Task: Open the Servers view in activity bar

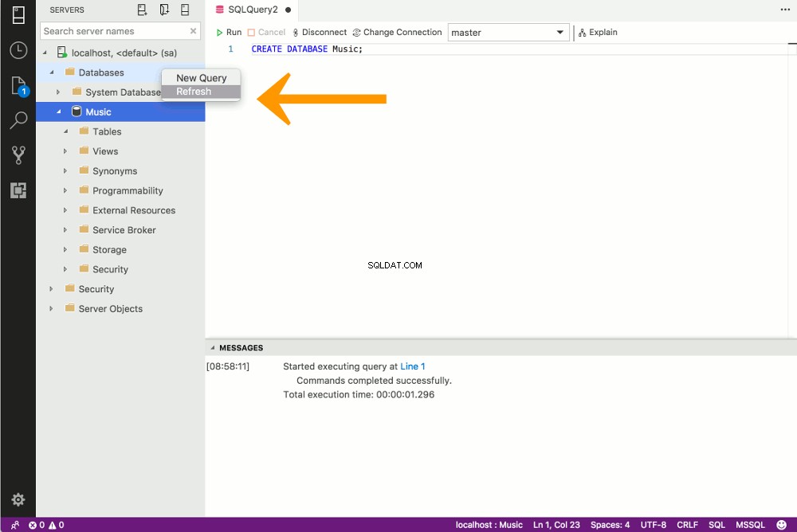Action: pyautogui.click(x=18, y=15)
